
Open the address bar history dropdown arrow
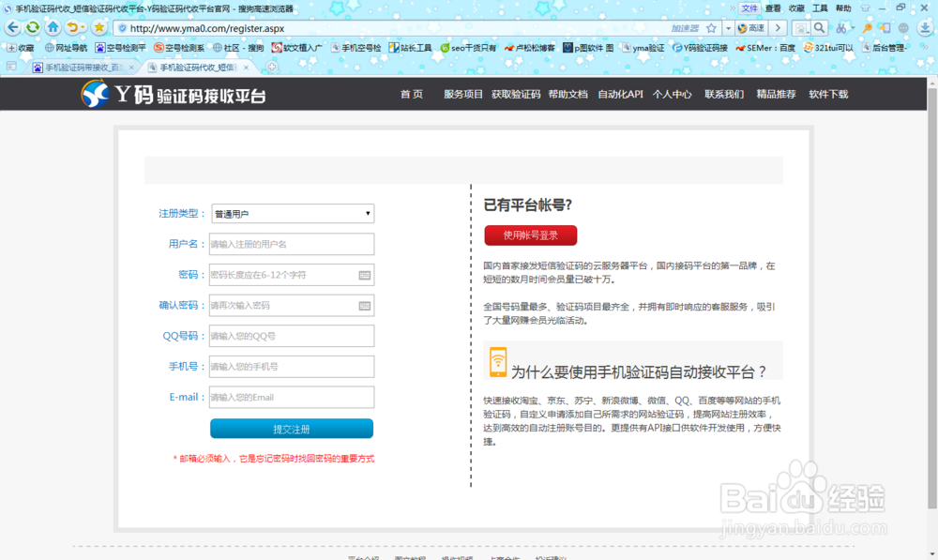click(x=728, y=28)
